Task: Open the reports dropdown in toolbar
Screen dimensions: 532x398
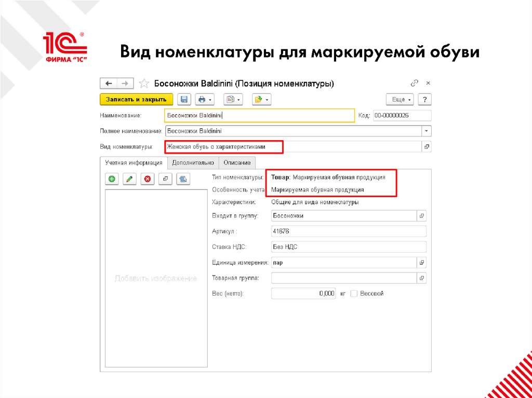Action: [x=233, y=100]
